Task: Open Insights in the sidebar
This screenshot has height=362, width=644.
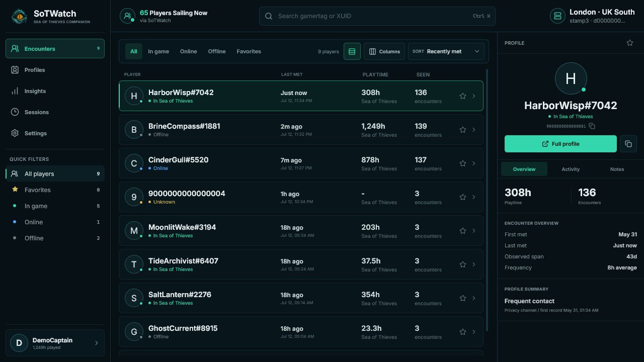Action: point(55,91)
